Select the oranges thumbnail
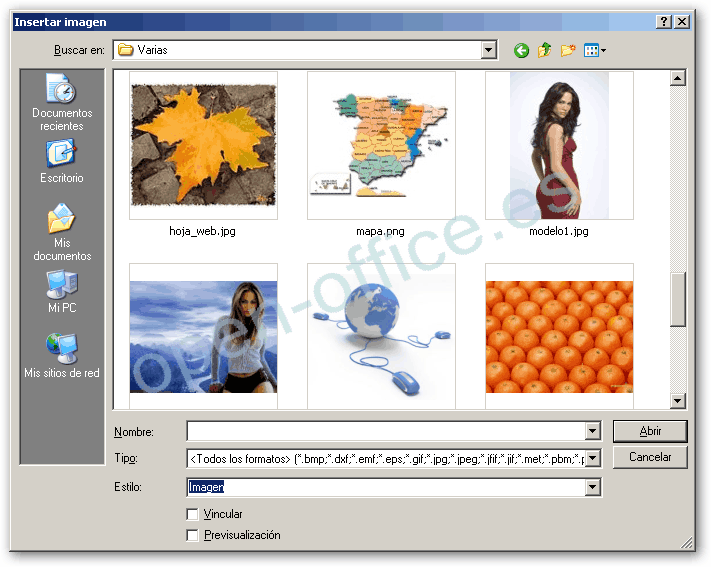The image size is (711, 567). click(559, 337)
